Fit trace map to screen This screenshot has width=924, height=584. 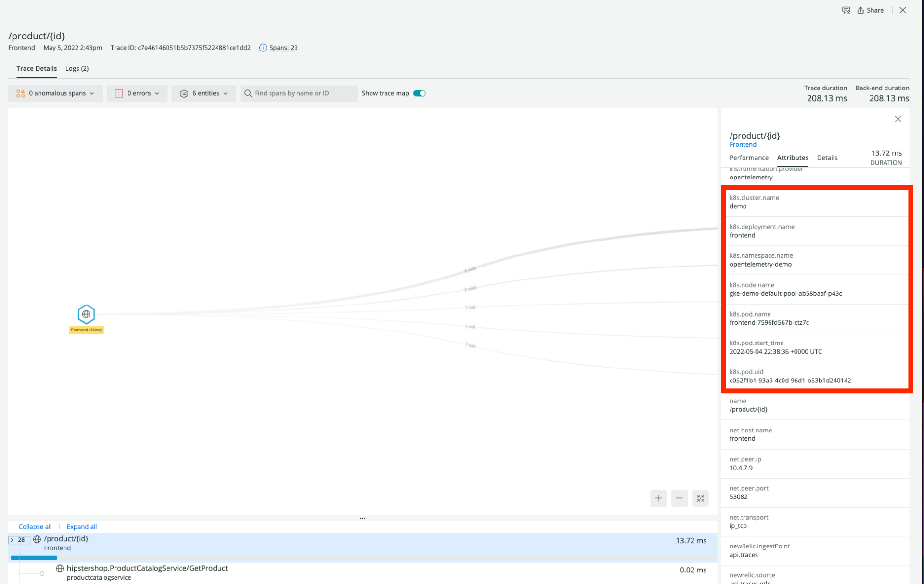tap(700, 498)
